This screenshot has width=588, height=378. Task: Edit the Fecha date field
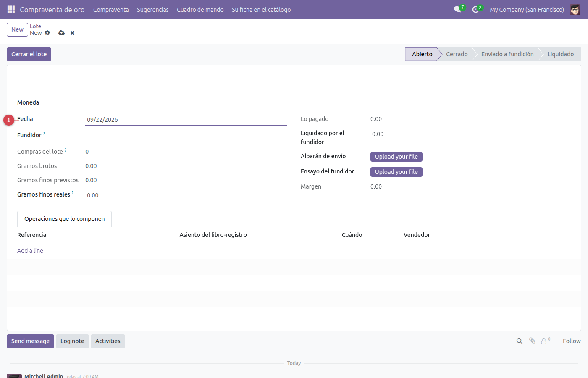(x=186, y=120)
